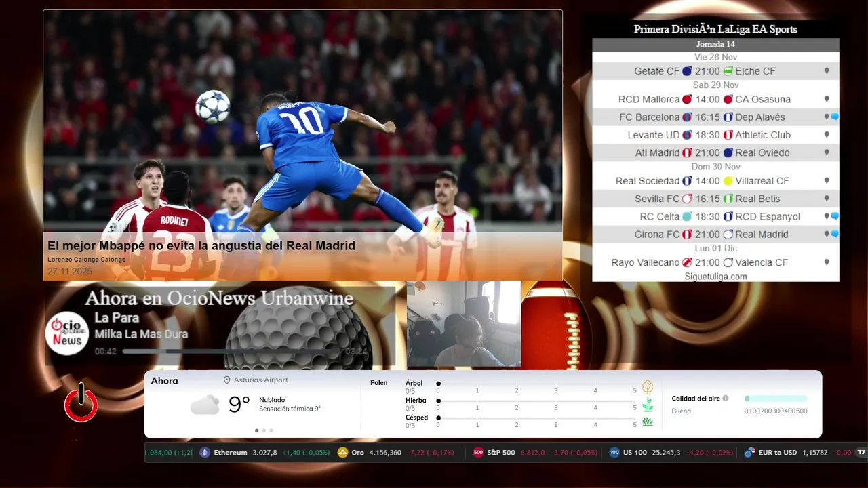The height and width of the screenshot is (488, 868).
Task: Click the 'Lun 01 Dic' date row
Action: pos(715,249)
